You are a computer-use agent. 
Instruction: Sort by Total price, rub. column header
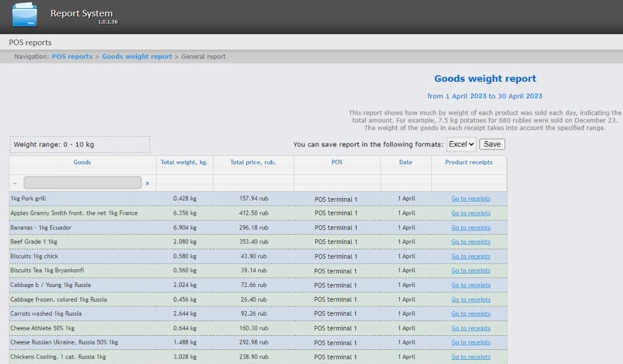253,162
